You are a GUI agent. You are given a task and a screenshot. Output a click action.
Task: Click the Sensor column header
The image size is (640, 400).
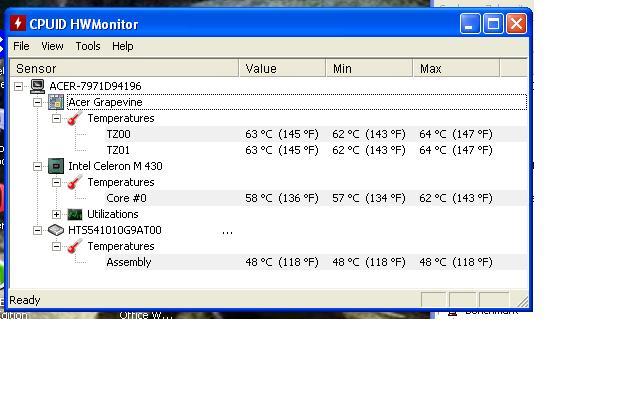[x=124, y=68]
